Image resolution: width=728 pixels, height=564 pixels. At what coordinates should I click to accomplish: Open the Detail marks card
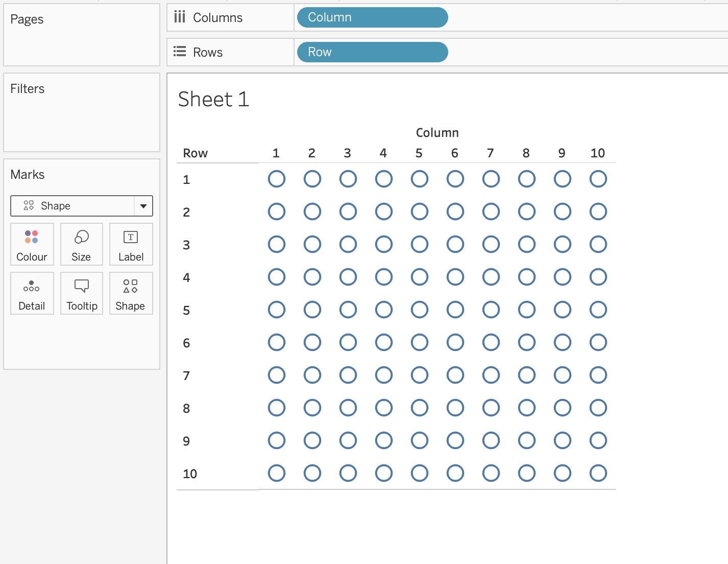(x=32, y=293)
